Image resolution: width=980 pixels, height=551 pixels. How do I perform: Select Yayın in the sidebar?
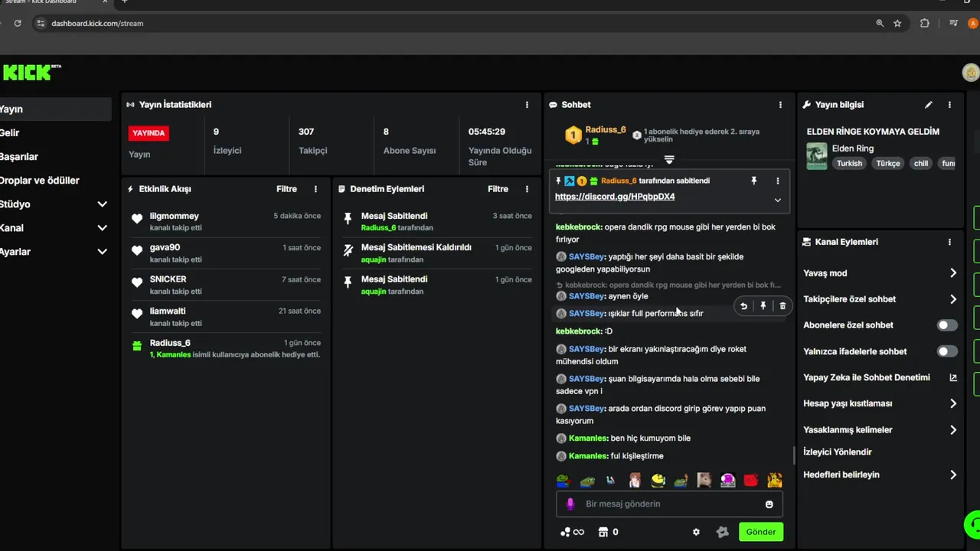(x=55, y=109)
